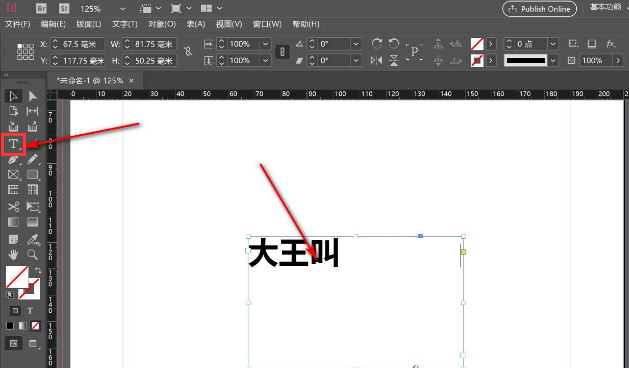The height and width of the screenshot is (368, 629).
Task: Select the Zoom magnifier tool
Action: (32, 254)
